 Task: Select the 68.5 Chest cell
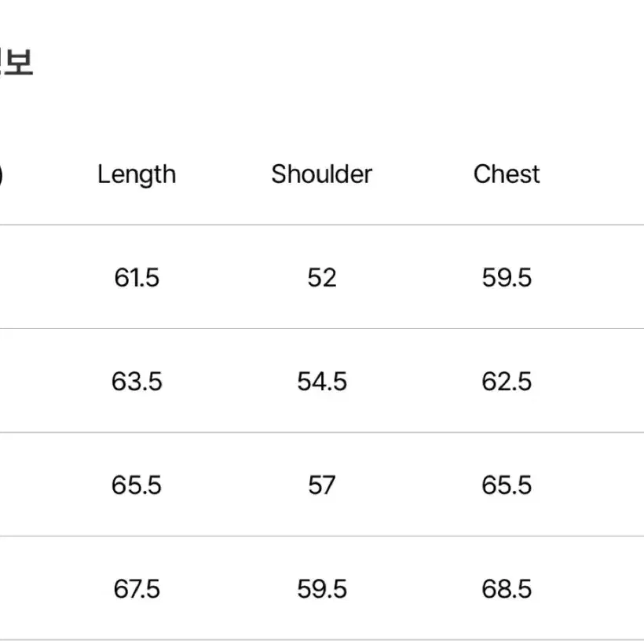pos(507,589)
